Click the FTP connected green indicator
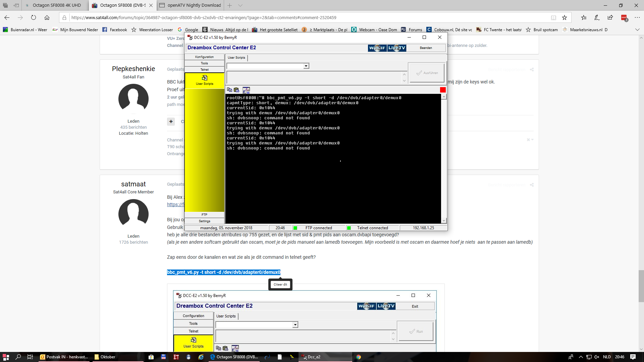Viewport: 644px width, 362px height. (295, 228)
